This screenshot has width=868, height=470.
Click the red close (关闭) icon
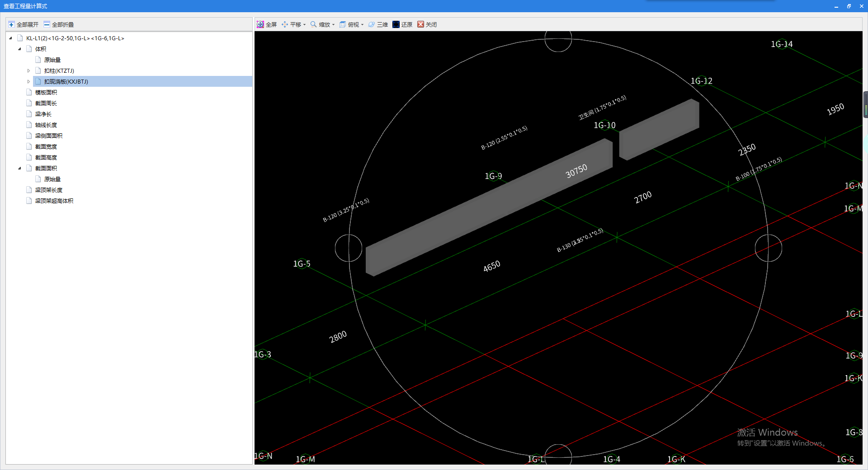[420, 24]
